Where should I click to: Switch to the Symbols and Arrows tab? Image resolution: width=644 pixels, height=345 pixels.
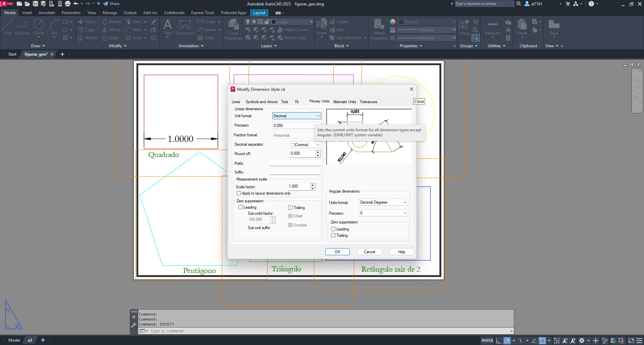point(261,102)
